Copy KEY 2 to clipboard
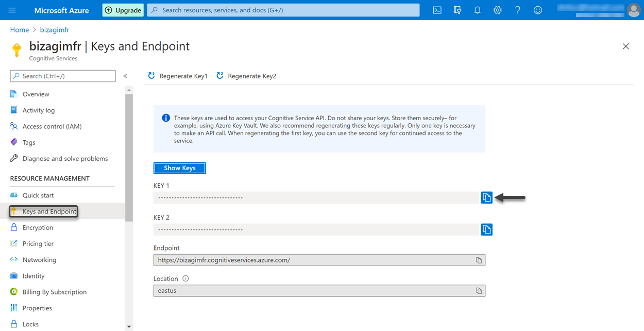The height and width of the screenshot is (331, 644). tap(486, 229)
